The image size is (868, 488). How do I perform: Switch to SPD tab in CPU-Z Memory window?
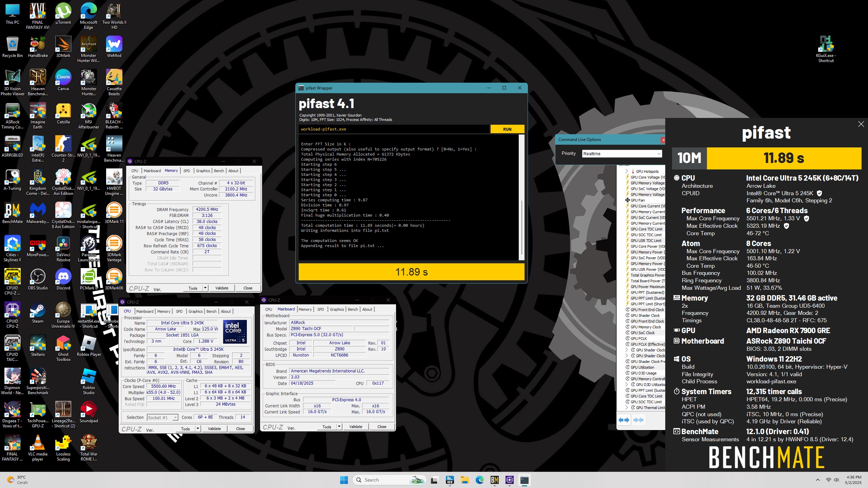click(186, 171)
